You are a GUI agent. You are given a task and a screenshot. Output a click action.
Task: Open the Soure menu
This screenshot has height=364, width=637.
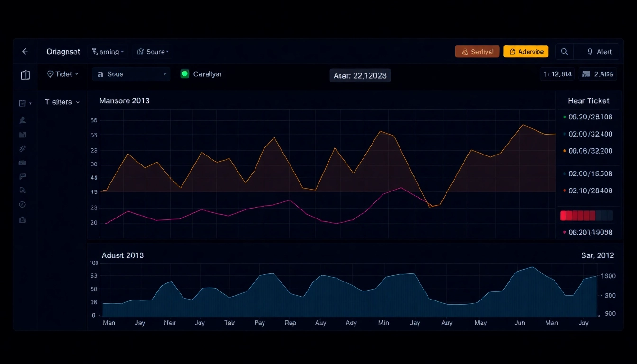click(153, 51)
